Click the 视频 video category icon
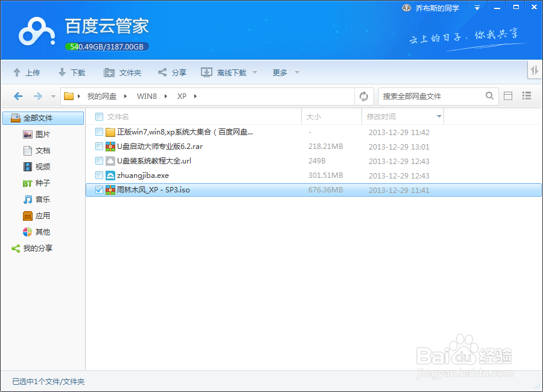The image size is (543, 392). (x=28, y=166)
